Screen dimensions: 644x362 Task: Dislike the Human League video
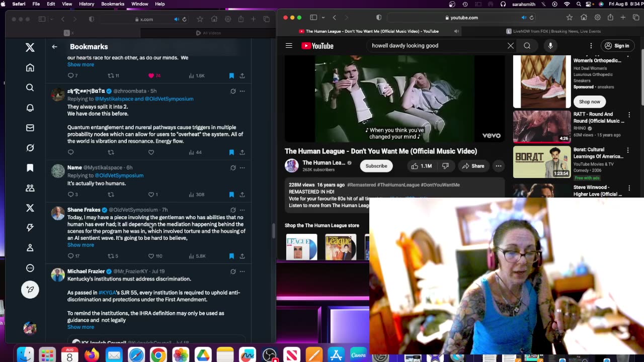445,166
